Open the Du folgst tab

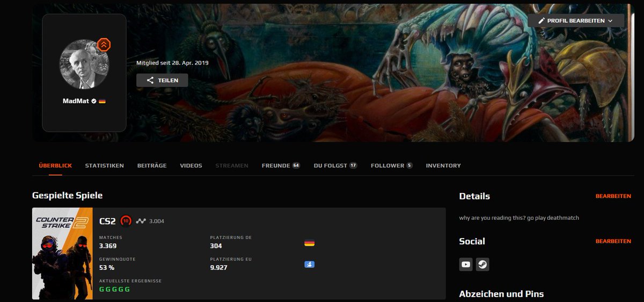pos(335,166)
